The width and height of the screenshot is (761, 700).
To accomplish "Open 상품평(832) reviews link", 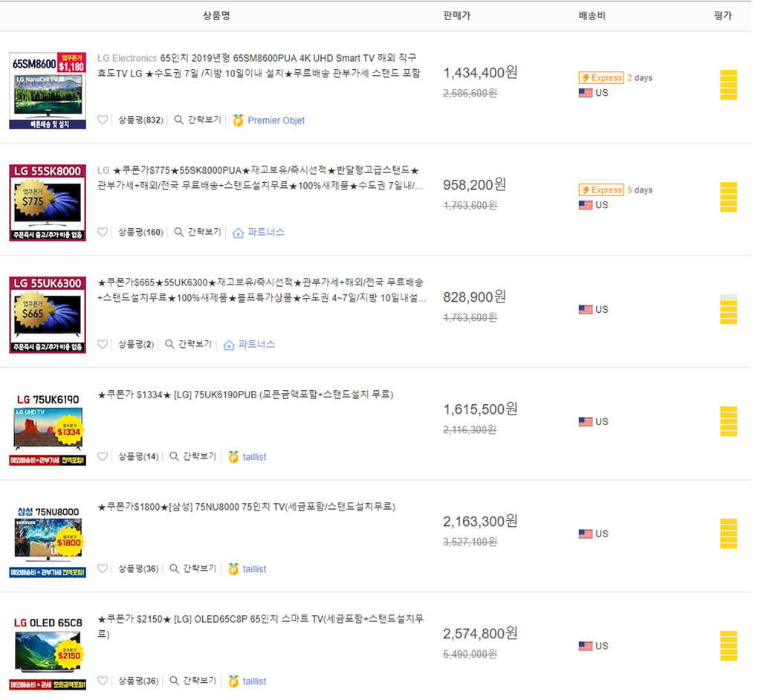I will 140,120.
